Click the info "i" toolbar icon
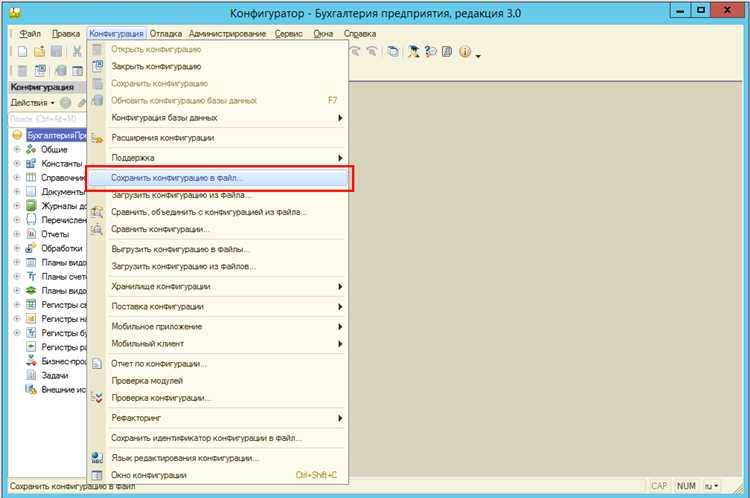 click(x=465, y=52)
